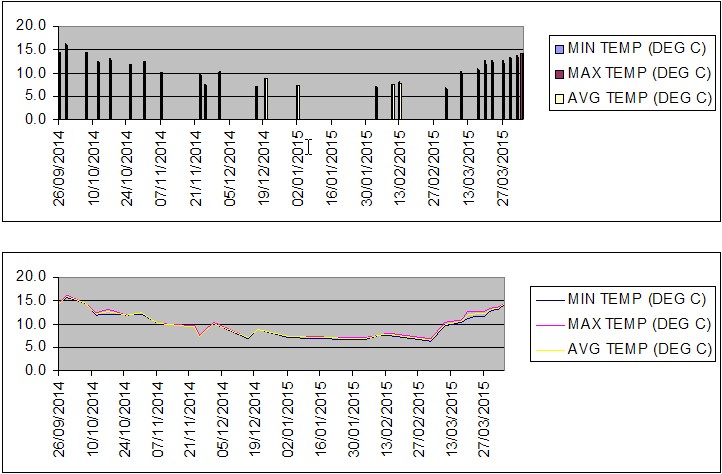The image size is (722, 474).
Task: Click 0.0 value on line chart y-axis
Action: (35, 370)
